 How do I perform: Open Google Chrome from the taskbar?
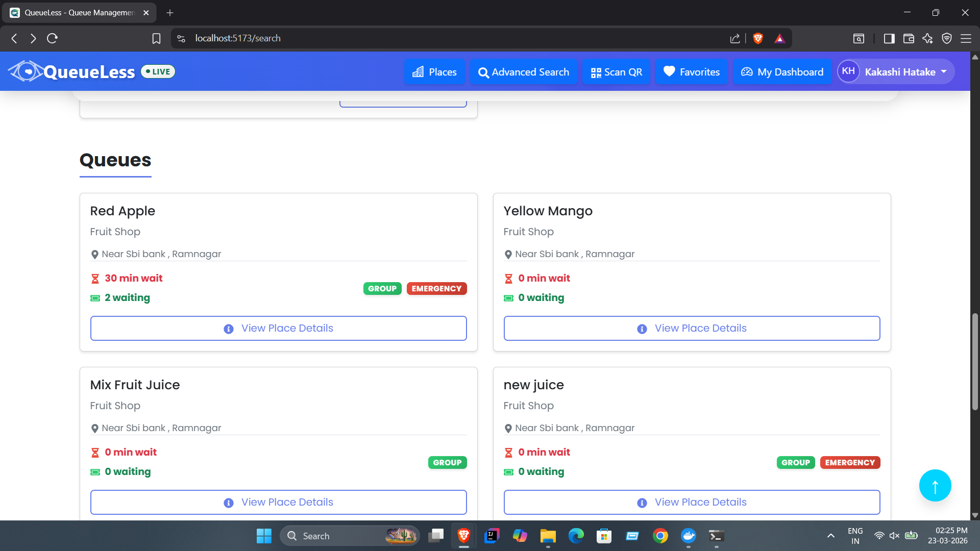click(660, 536)
